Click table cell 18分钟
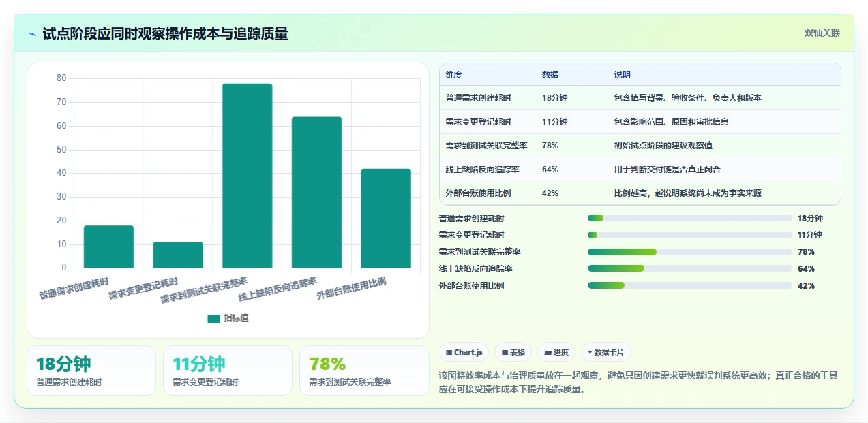This screenshot has width=868, height=423. pyautogui.click(x=554, y=98)
